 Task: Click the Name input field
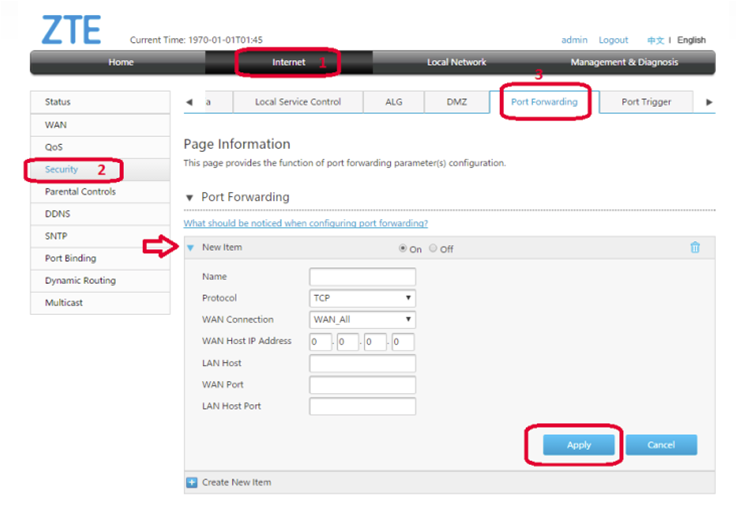tap(362, 277)
